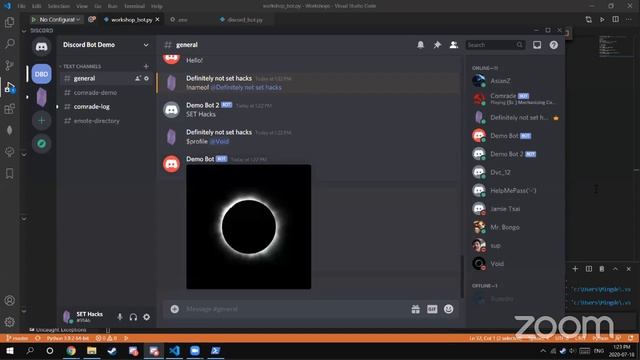
Task: Open notification settings bell icon
Action: (420, 45)
